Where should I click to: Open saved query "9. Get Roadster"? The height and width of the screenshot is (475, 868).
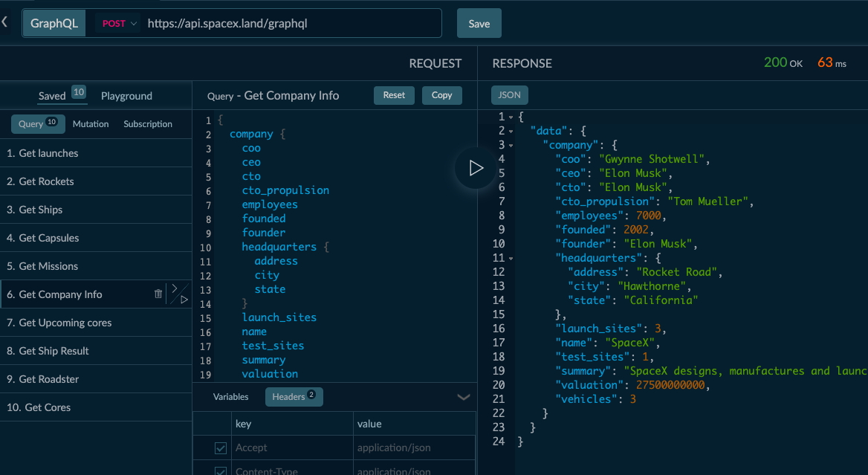tap(96, 379)
